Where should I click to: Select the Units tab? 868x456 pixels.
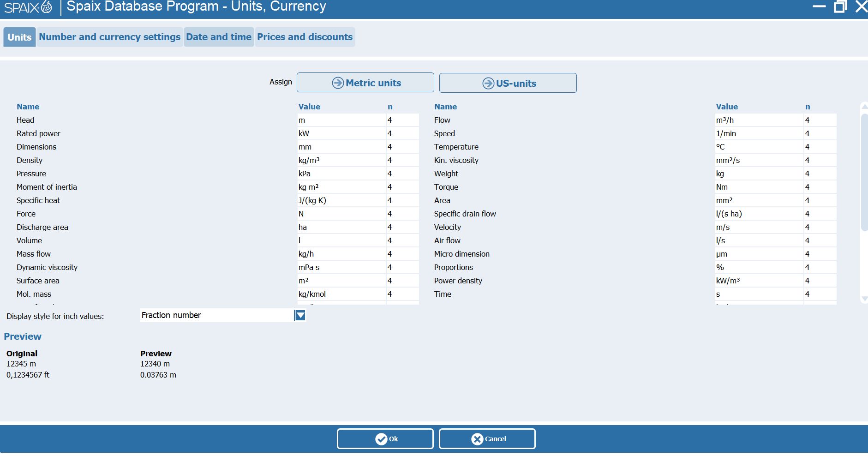click(x=19, y=37)
